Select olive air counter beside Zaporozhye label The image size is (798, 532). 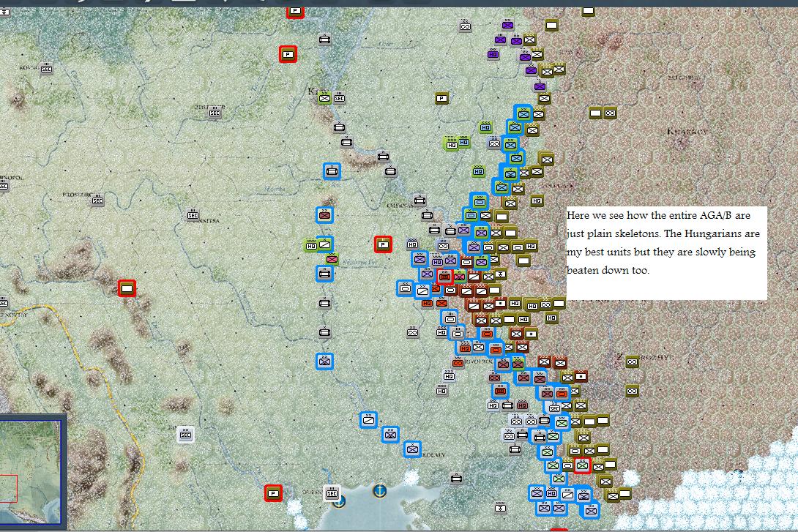(x=632, y=361)
